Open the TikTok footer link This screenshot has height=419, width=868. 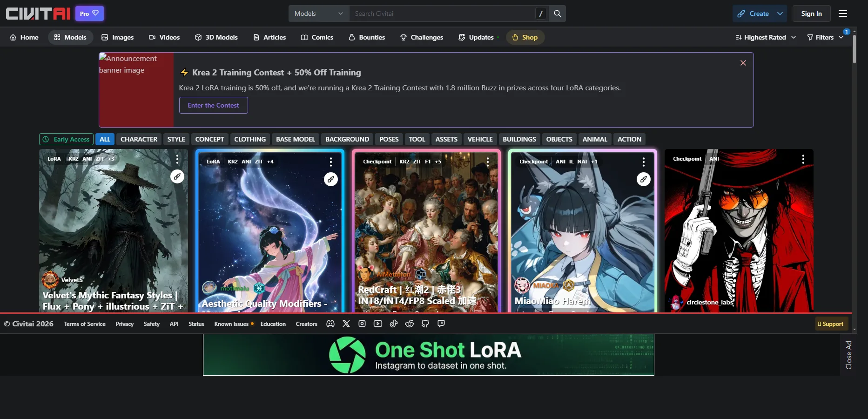click(394, 324)
